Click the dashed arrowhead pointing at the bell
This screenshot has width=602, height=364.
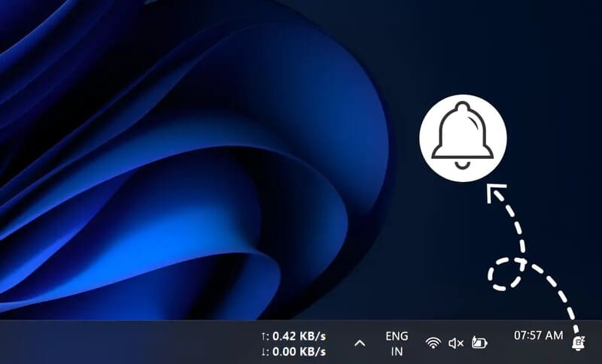click(495, 193)
